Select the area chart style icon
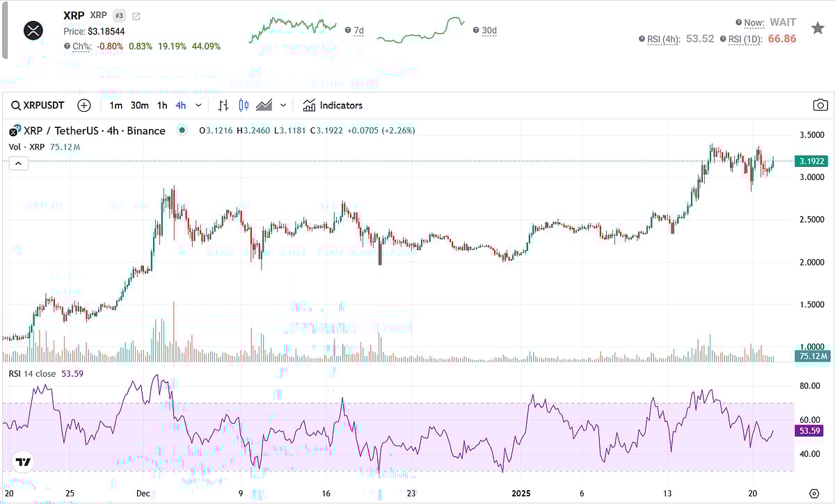 point(264,106)
